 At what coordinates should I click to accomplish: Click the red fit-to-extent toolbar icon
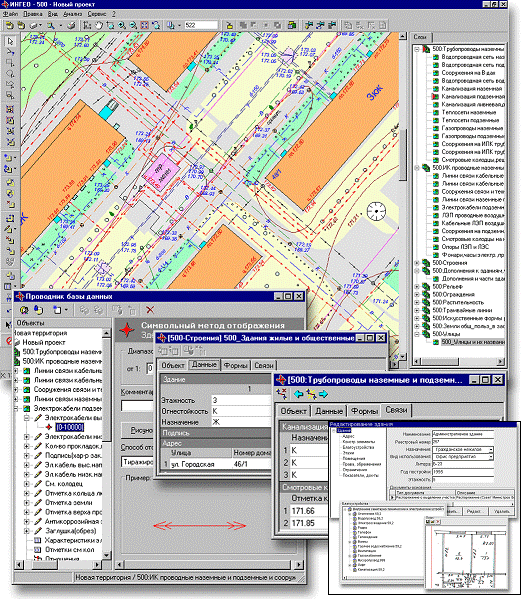144,26
